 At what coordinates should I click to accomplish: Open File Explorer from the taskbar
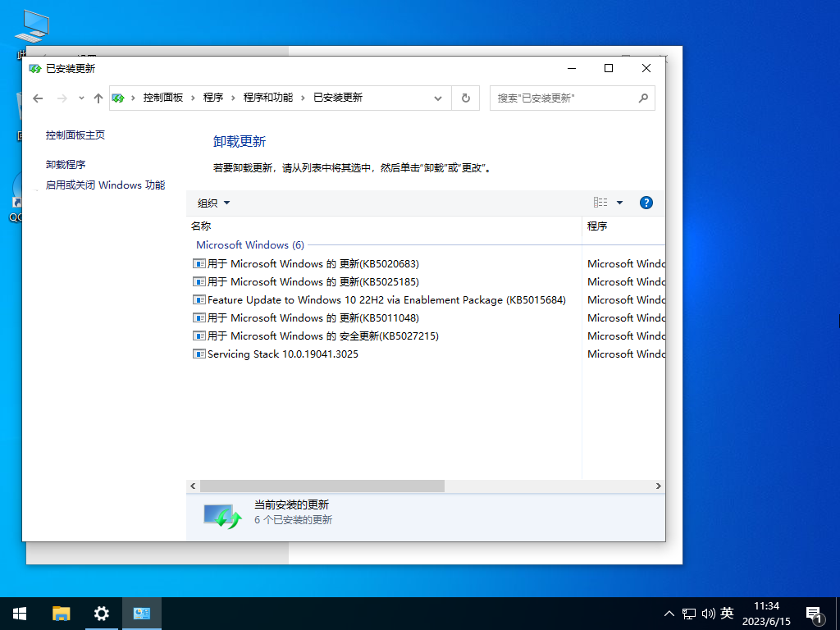click(x=61, y=613)
